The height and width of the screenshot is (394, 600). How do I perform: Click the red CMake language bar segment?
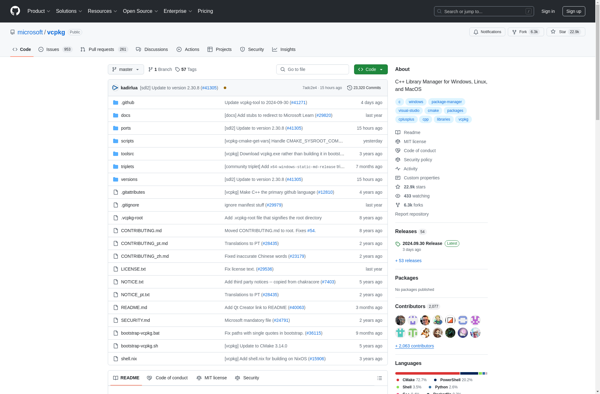point(427,373)
